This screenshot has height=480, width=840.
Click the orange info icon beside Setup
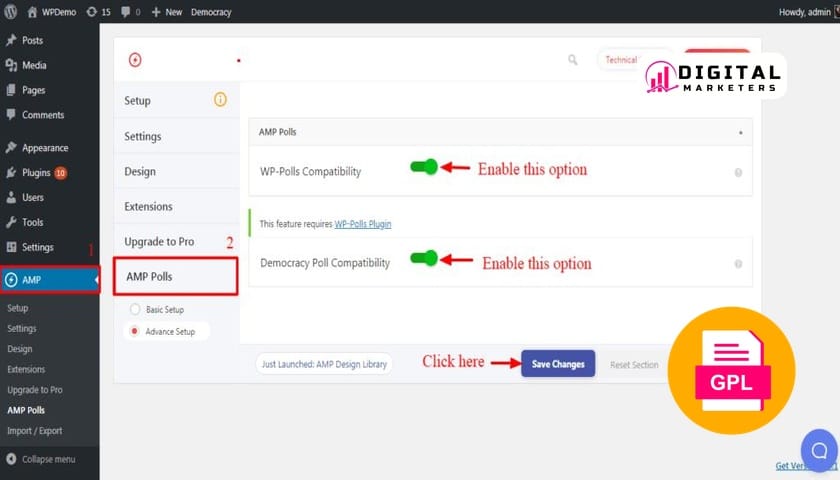click(x=220, y=99)
